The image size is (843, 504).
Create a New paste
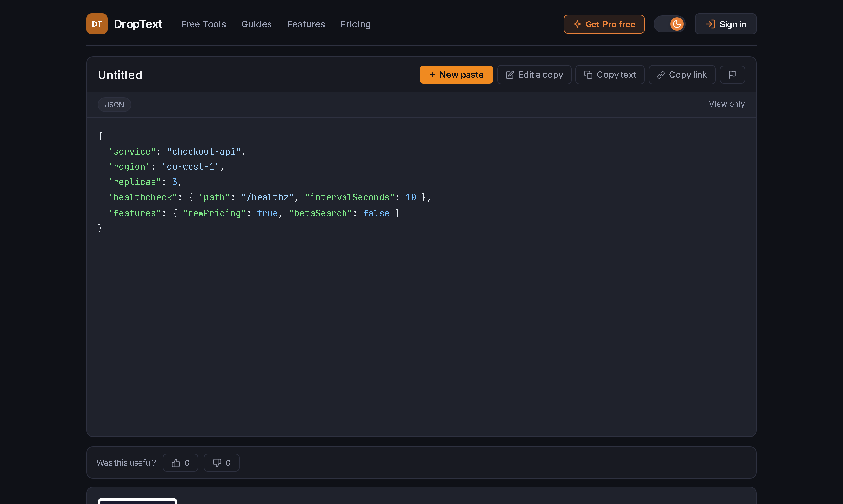(x=456, y=74)
